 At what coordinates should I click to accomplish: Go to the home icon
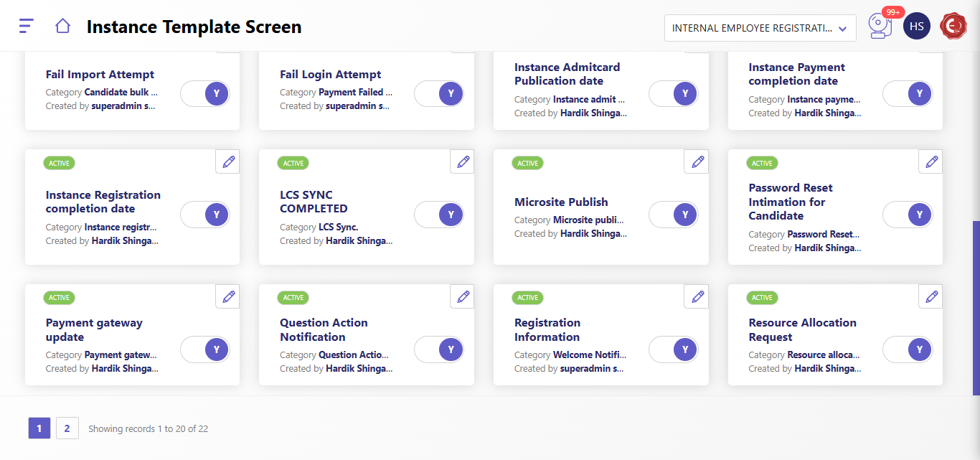click(62, 27)
